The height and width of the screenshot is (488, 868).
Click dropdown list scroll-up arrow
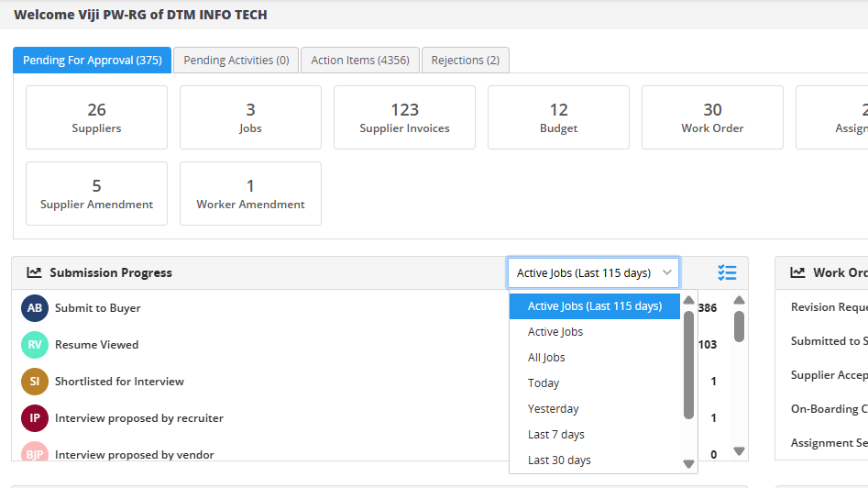pyautogui.click(x=688, y=300)
